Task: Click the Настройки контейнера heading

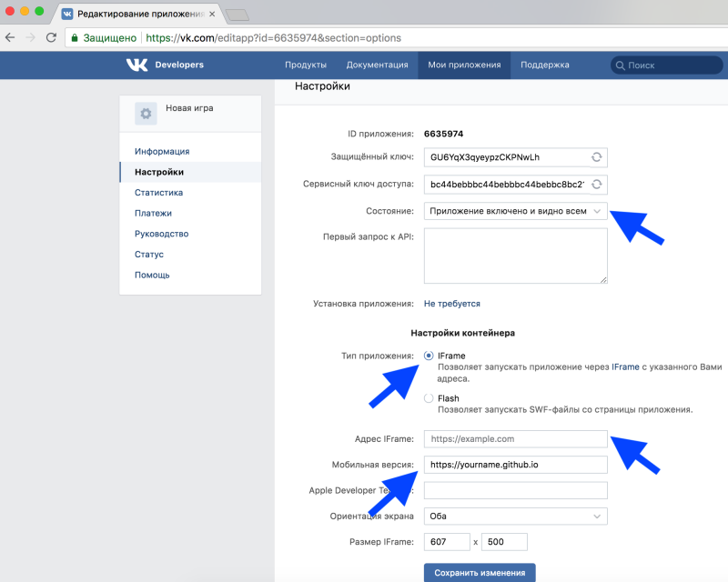Action: click(462, 333)
